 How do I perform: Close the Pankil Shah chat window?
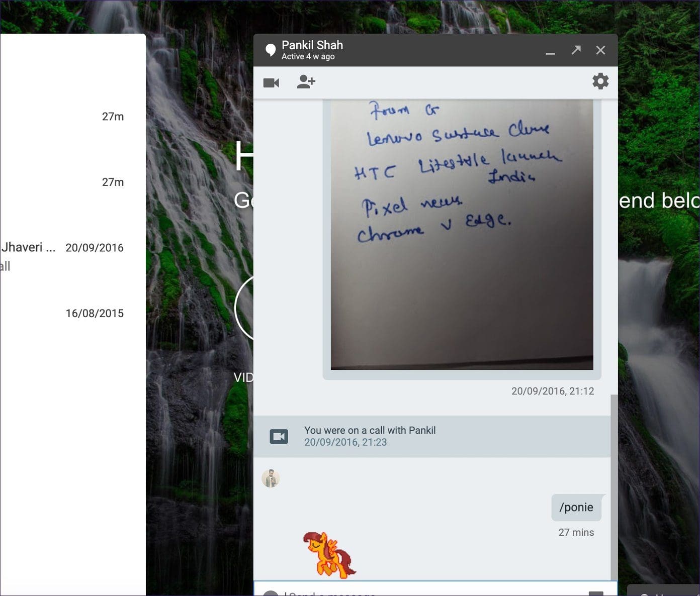click(600, 50)
